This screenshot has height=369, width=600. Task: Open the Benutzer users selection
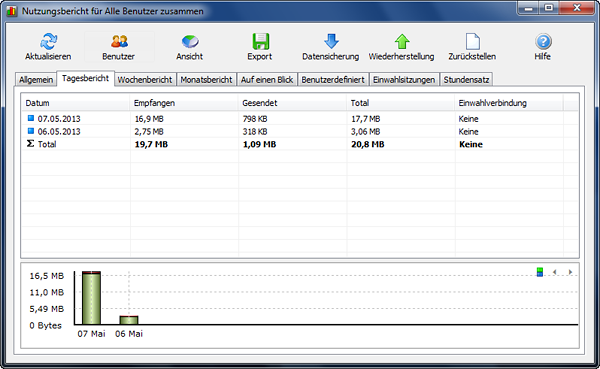coord(119,47)
